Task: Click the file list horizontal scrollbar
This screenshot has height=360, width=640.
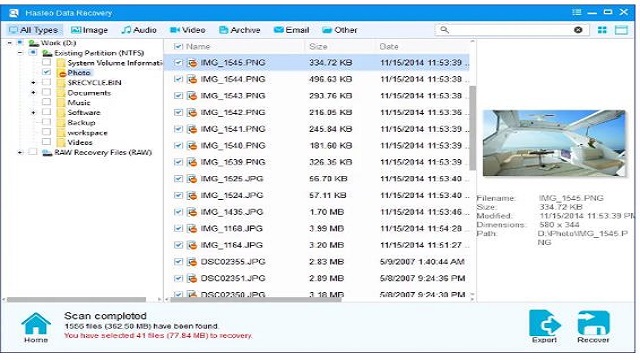Action: [x=256, y=300]
